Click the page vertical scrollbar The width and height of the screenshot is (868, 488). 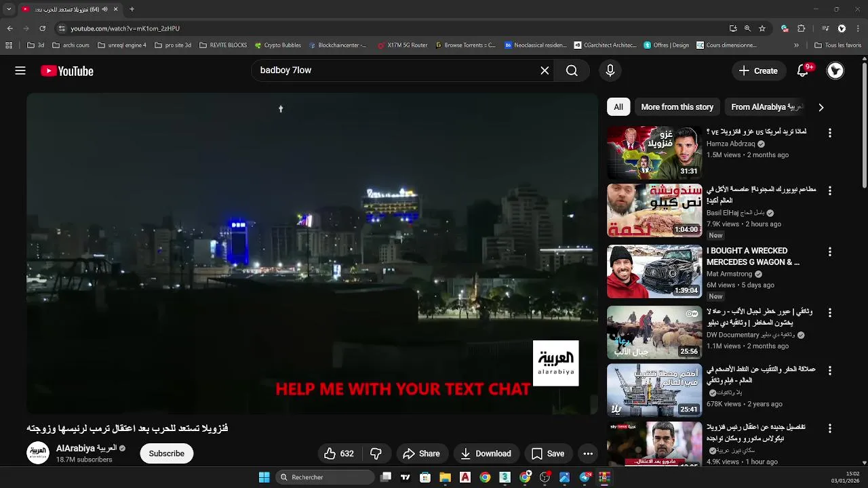(x=864, y=126)
